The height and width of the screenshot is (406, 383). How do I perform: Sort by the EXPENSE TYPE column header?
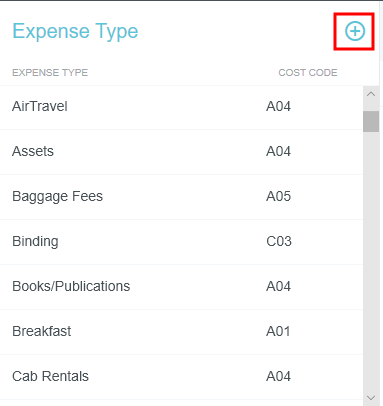coord(50,73)
